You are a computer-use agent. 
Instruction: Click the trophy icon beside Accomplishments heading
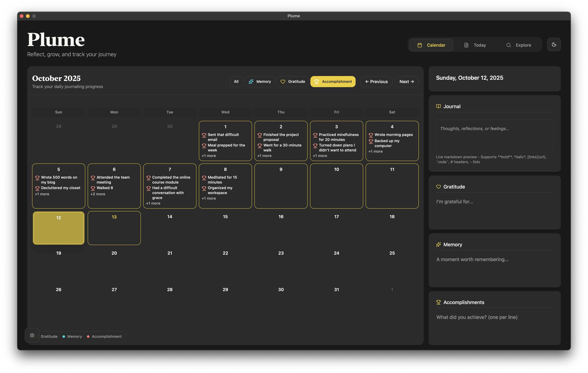coord(438,302)
